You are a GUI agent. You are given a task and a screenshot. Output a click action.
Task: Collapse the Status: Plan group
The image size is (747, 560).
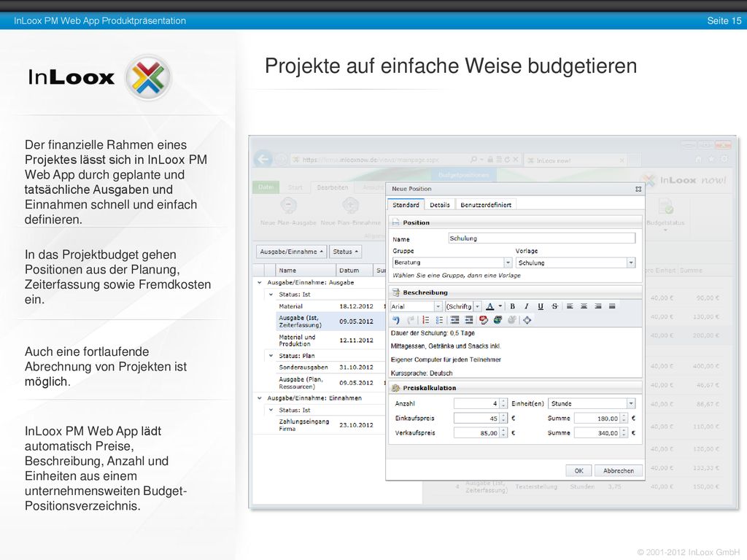pyautogui.click(x=271, y=356)
